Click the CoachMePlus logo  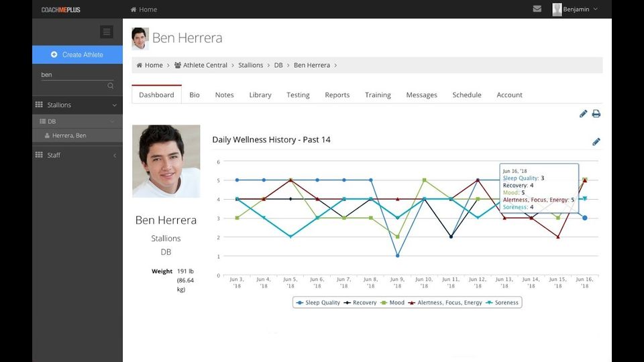[x=60, y=9]
